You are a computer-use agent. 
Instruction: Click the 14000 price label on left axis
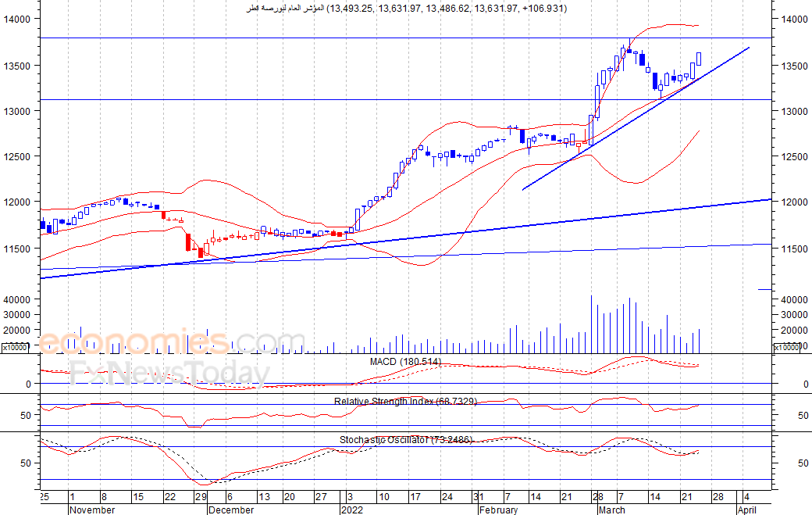coord(17,20)
